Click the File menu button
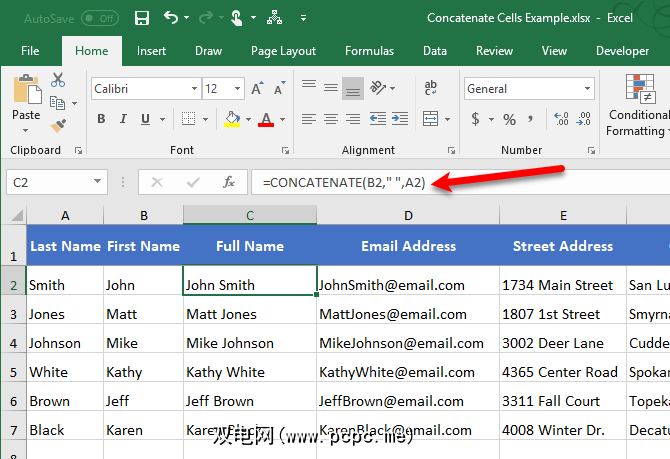670x459 pixels. (x=30, y=51)
